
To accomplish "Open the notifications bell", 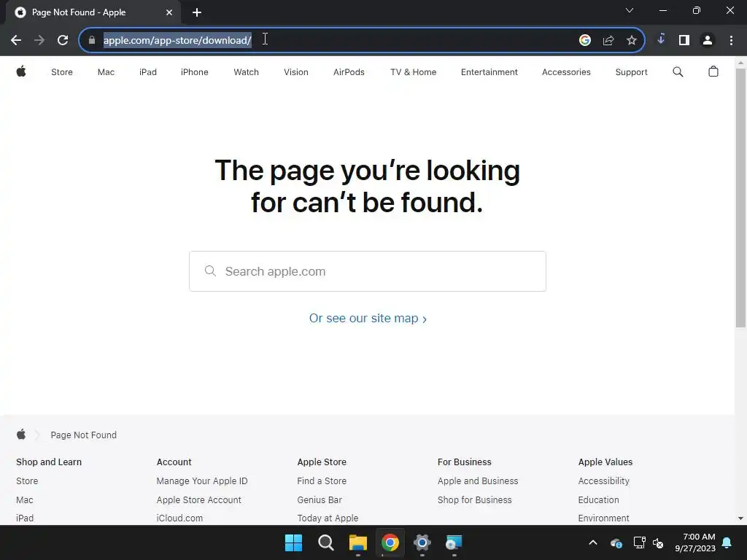I will pos(727,542).
